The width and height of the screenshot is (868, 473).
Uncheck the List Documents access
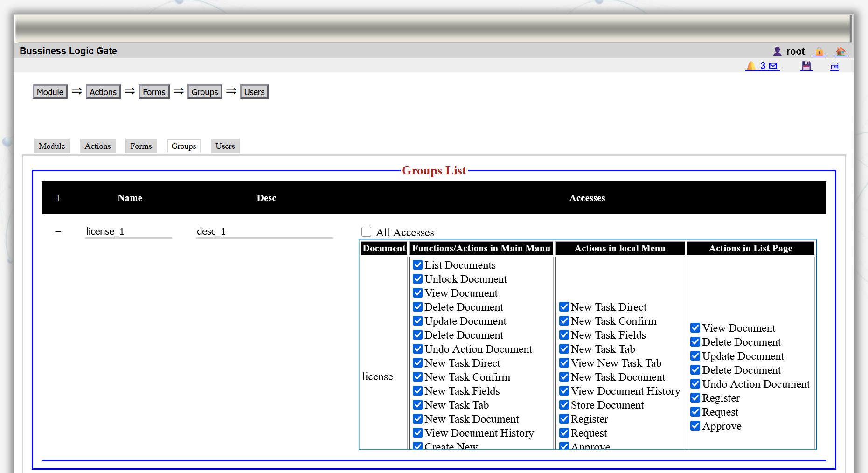click(x=418, y=265)
